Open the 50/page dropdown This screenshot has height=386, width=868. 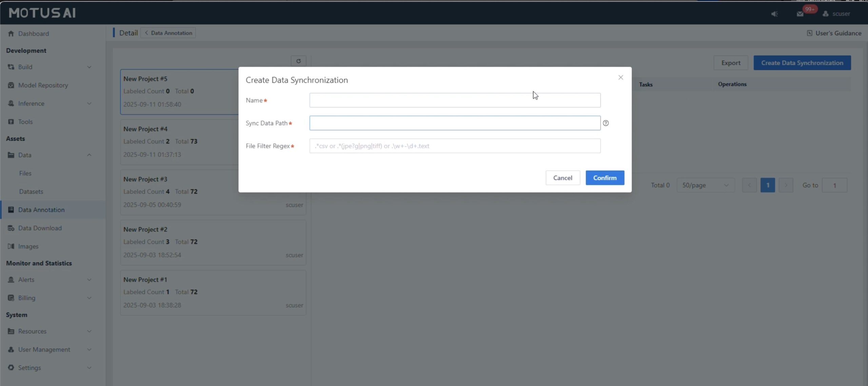tap(705, 185)
